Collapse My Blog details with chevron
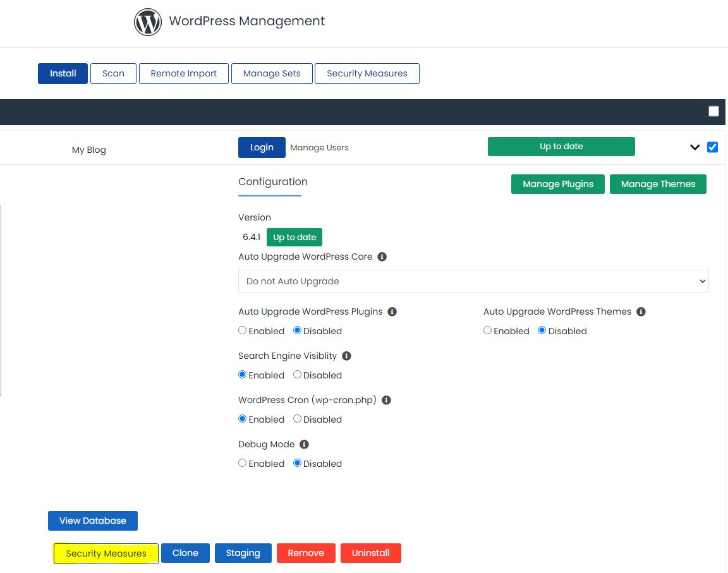Image resolution: width=728 pixels, height=573 pixels. (695, 147)
